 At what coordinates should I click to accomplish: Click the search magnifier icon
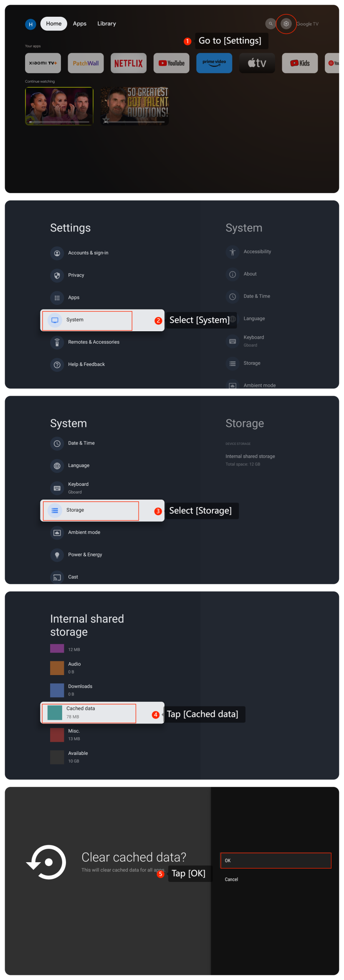tap(271, 24)
